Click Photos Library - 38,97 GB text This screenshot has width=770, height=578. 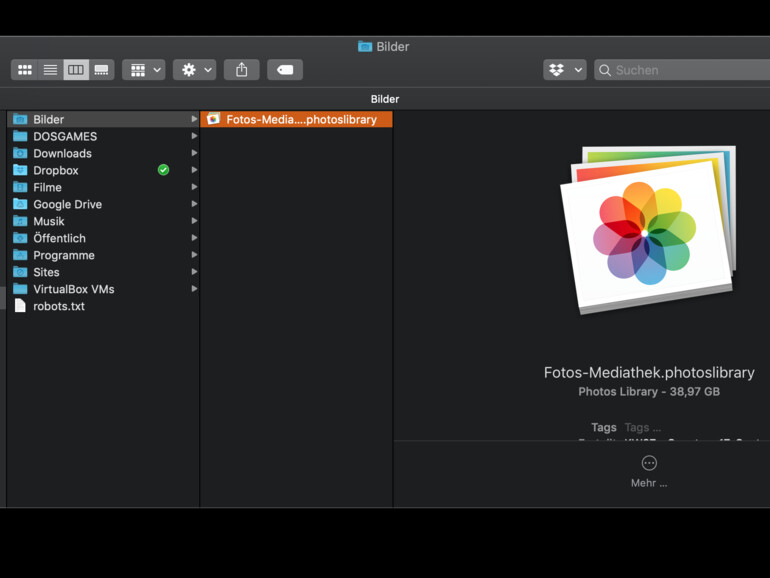point(649,391)
